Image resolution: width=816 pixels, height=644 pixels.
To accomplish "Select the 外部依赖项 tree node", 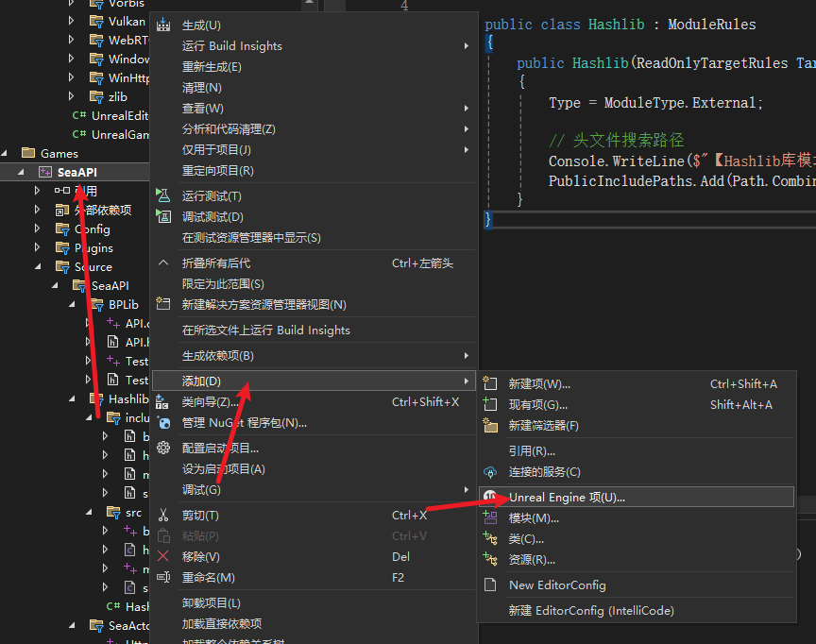I will tap(103, 211).
